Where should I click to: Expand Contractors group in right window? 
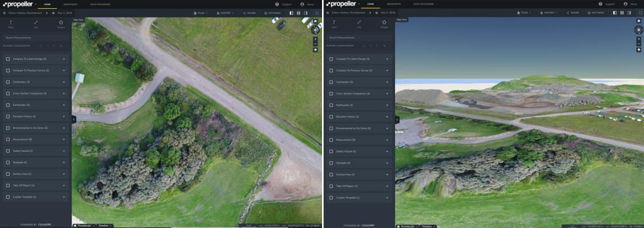point(387,82)
